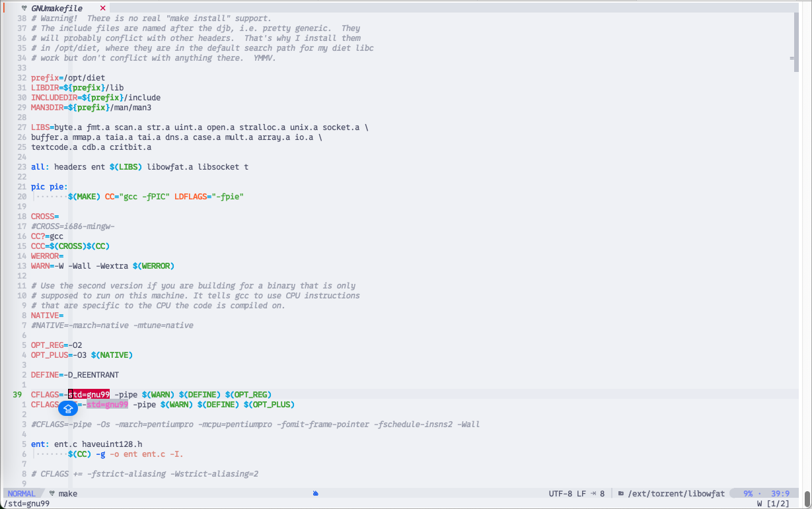Click '# CFLAGS += -fstrict-aliasing' comment line
The width and height of the screenshot is (812, 509).
[145, 474]
